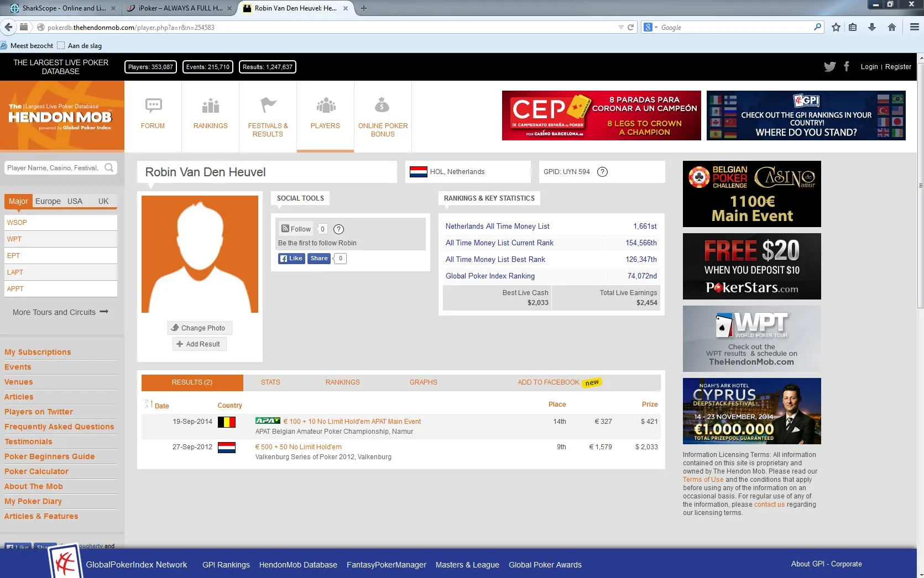Viewport: 924px width, 578px height.
Task: Switch to iPoker browser tab
Action: point(180,8)
